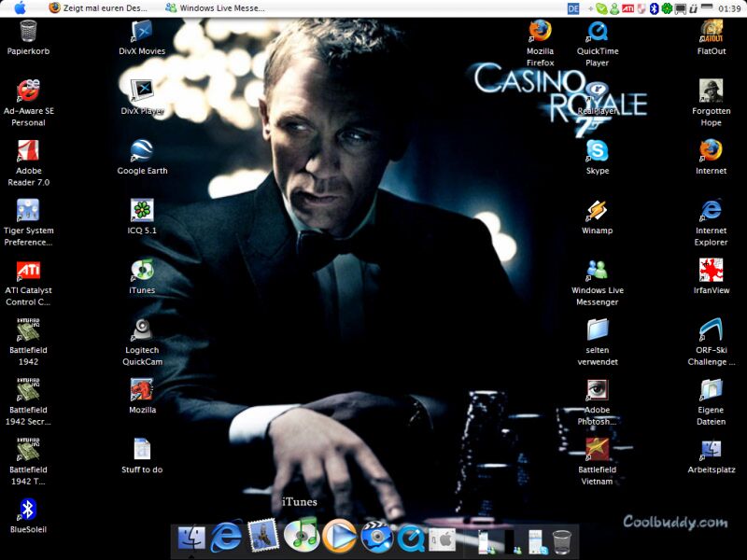747x560 pixels.
Task: Open the Skype desktop shortcut
Action: (x=597, y=150)
